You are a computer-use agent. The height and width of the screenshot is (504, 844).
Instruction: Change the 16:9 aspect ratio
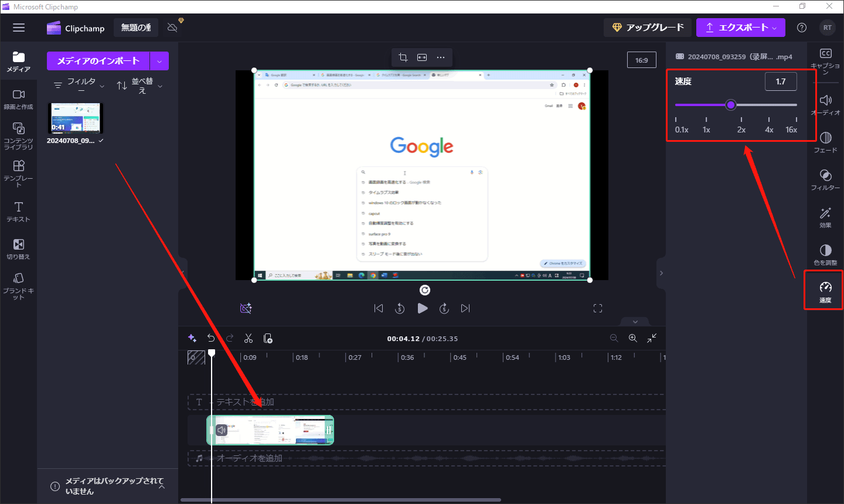(x=642, y=60)
